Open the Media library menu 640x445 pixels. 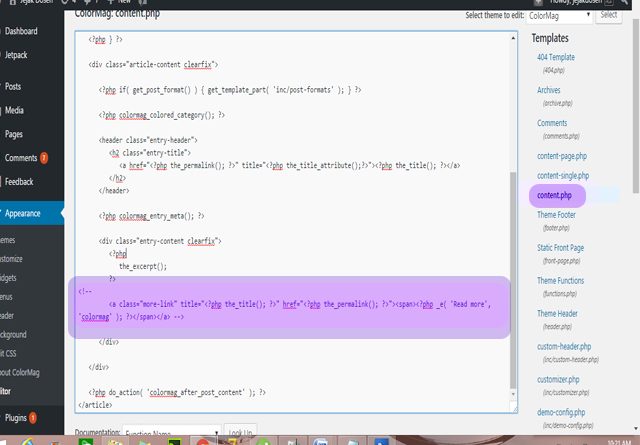point(14,110)
